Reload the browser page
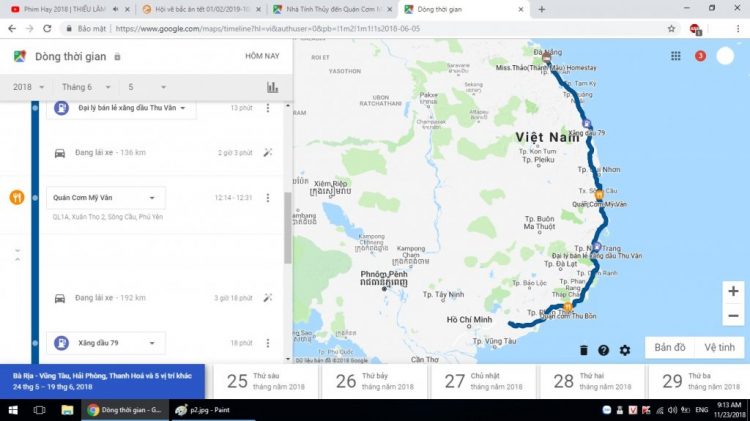 [x=47, y=29]
